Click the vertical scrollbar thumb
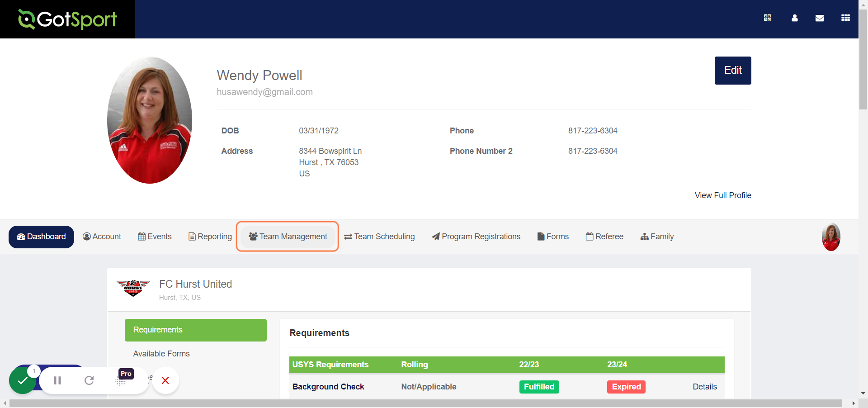 [x=863, y=59]
